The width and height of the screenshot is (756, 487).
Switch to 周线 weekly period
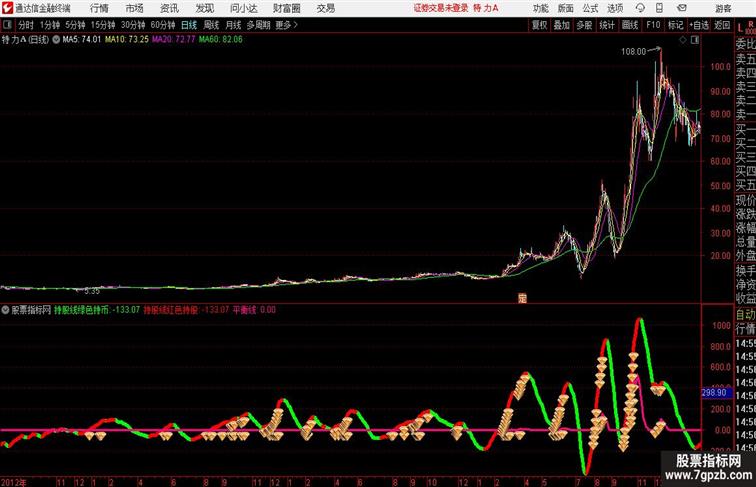point(211,25)
